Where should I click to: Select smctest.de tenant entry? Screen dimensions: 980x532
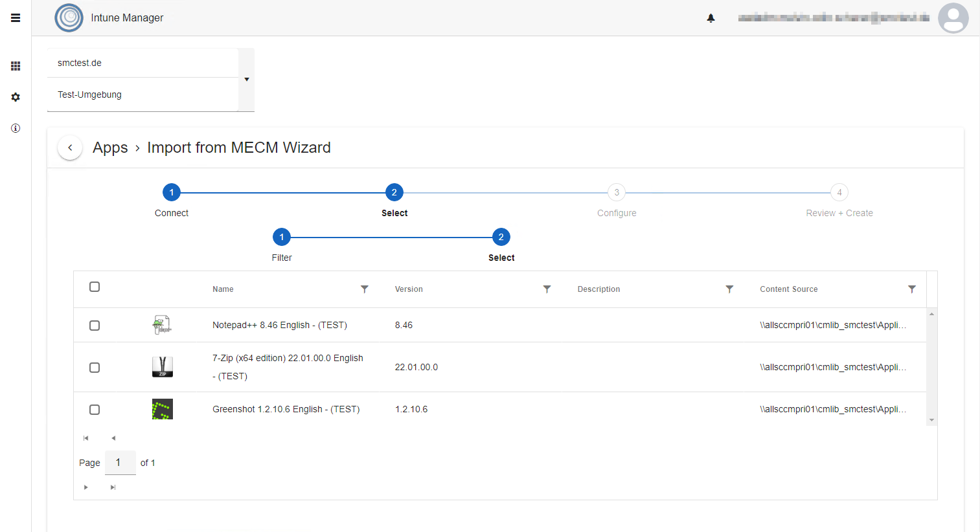142,63
